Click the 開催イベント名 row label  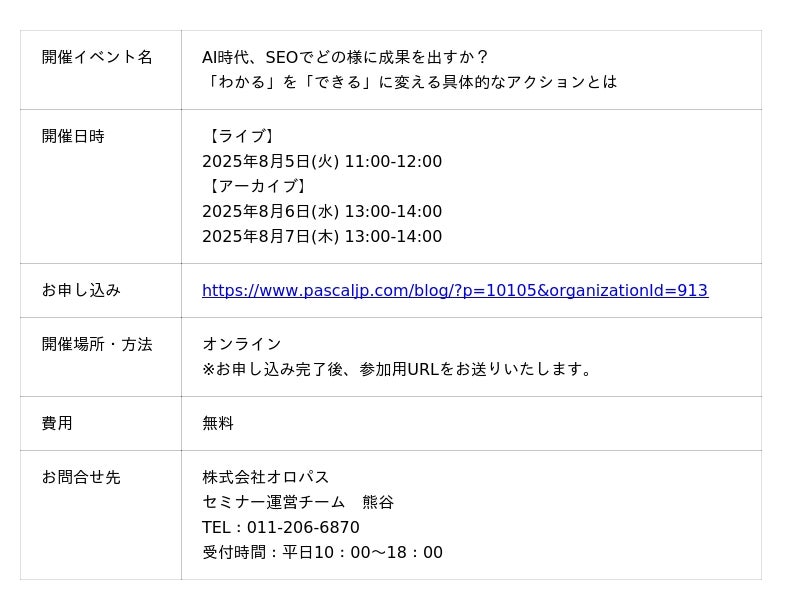(97, 57)
